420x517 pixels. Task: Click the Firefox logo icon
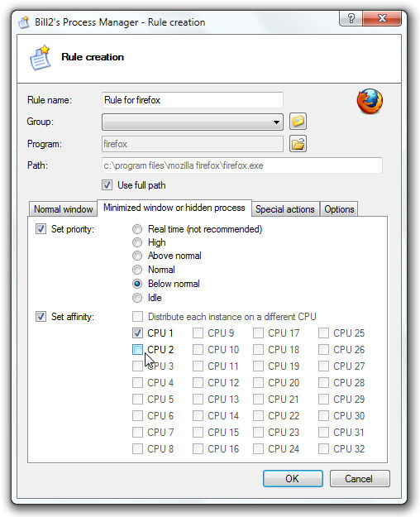370,101
